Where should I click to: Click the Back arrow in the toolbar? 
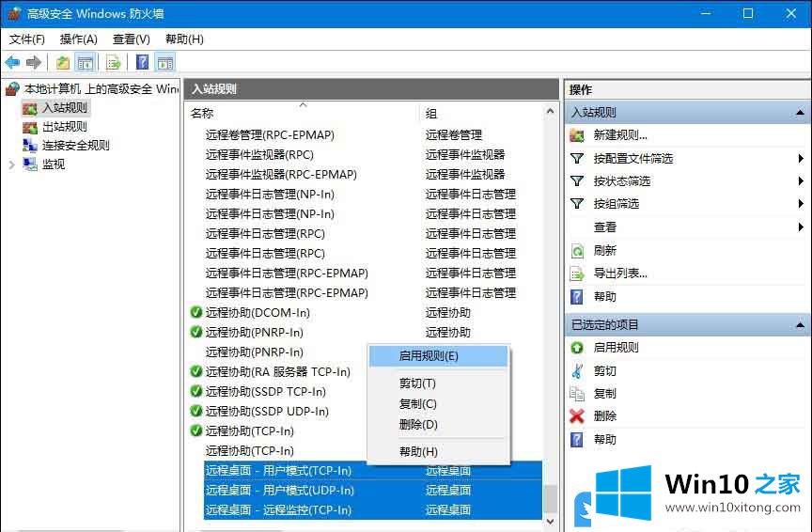[12, 63]
